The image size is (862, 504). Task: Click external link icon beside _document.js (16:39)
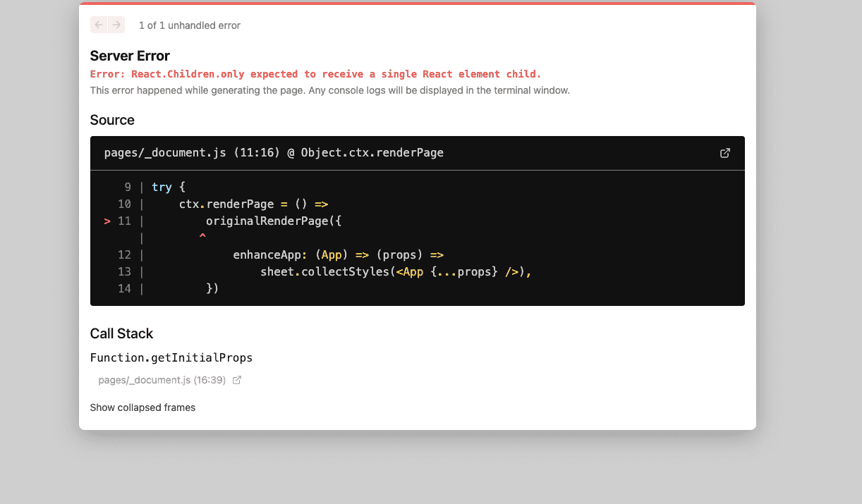(x=237, y=380)
